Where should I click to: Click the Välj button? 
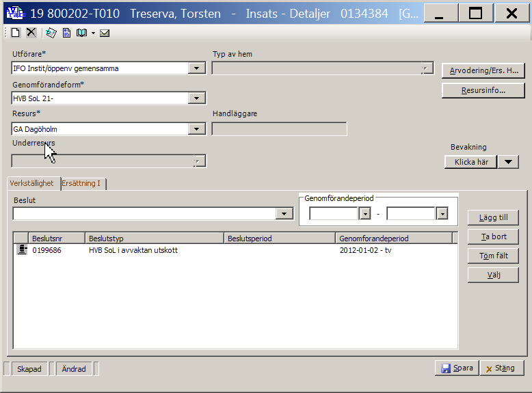[493, 275]
